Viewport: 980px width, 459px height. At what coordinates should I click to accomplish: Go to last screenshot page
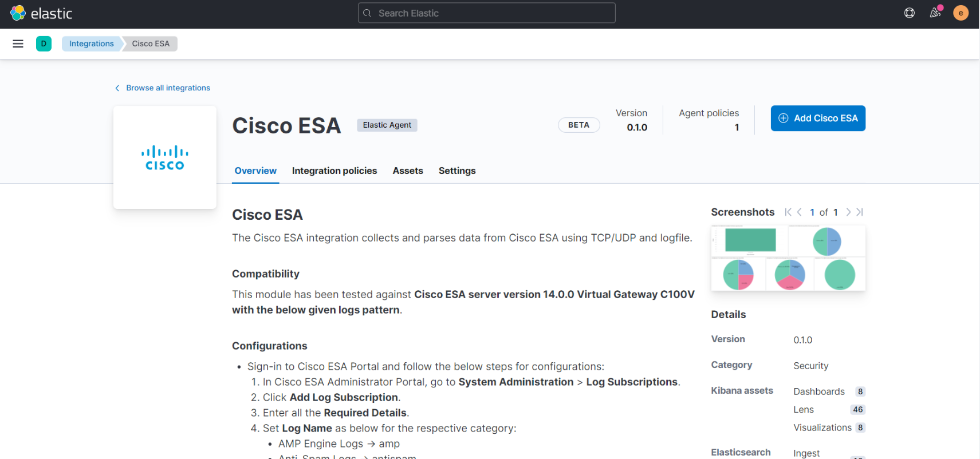860,212
